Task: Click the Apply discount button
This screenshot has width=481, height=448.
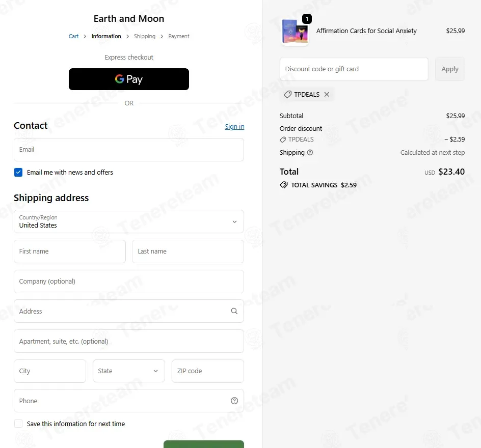Action: tap(450, 69)
